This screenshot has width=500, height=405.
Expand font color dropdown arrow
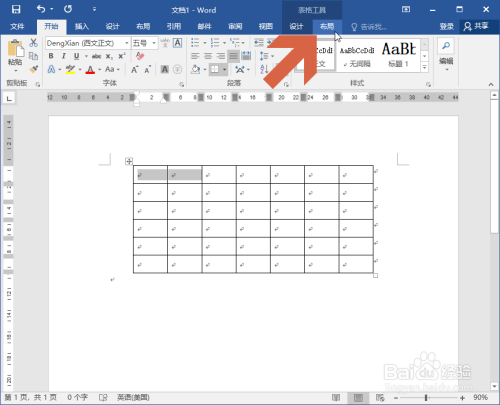(x=99, y=69)
